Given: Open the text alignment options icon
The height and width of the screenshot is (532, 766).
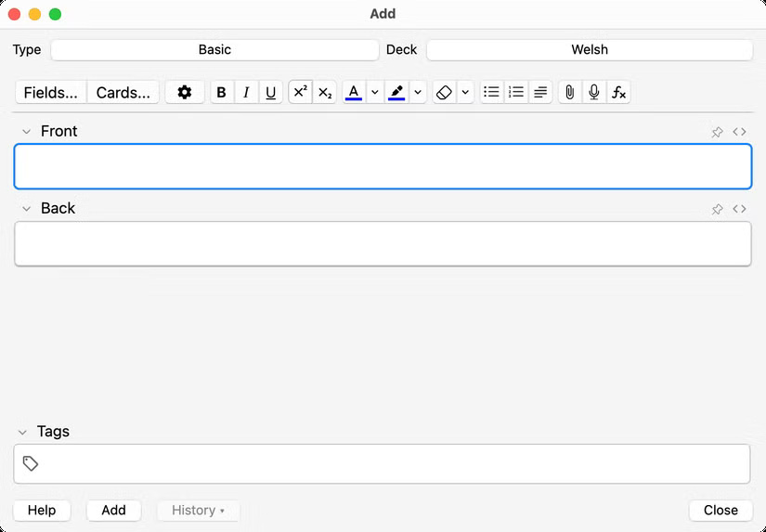Looking at the screenshot, I should click(540, 92).
